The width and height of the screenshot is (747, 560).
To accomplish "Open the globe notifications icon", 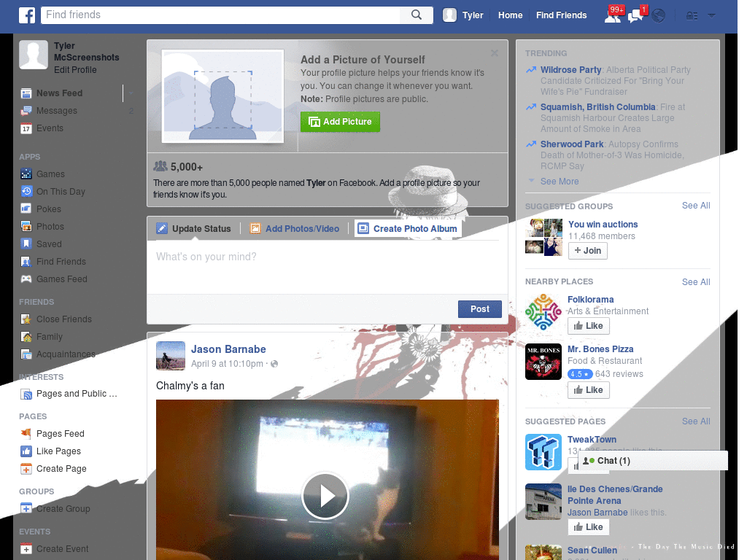I will click(x=659, y=16).
